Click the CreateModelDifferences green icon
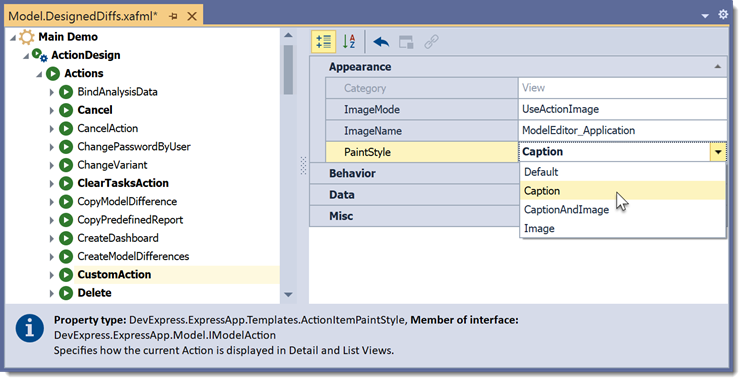Screen dimensions: 743x382 [x=66, y=256]
